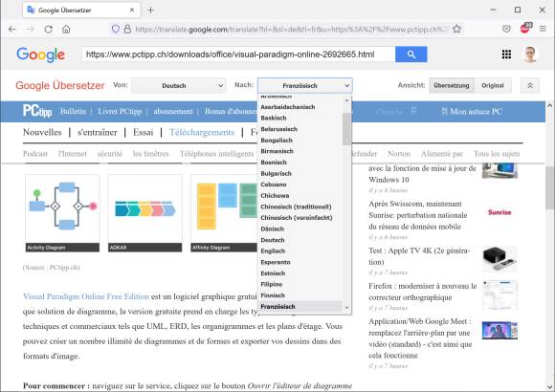The width and height of the screenshot is (555, 392).
Task: Go to the s'entraîner section
Action: (x=98, y=132)
